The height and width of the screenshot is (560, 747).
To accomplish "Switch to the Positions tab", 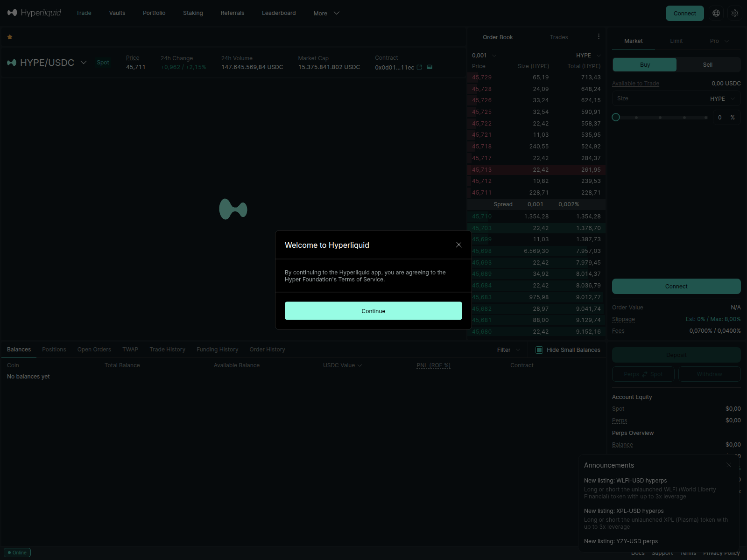I will (54, 350).
